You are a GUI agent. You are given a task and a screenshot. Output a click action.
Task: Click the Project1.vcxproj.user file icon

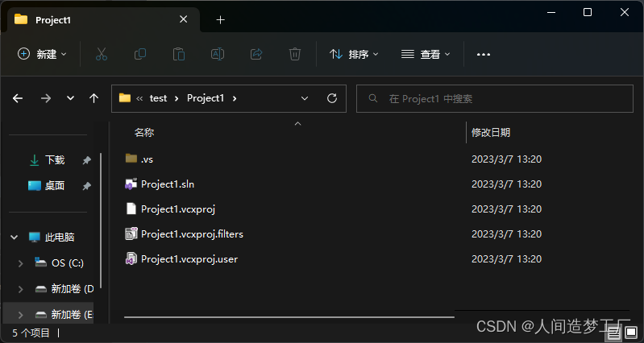point(131,259)
